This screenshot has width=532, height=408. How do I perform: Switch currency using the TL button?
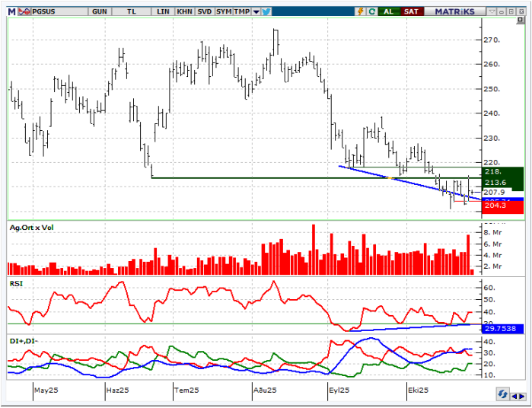point(132,11)
